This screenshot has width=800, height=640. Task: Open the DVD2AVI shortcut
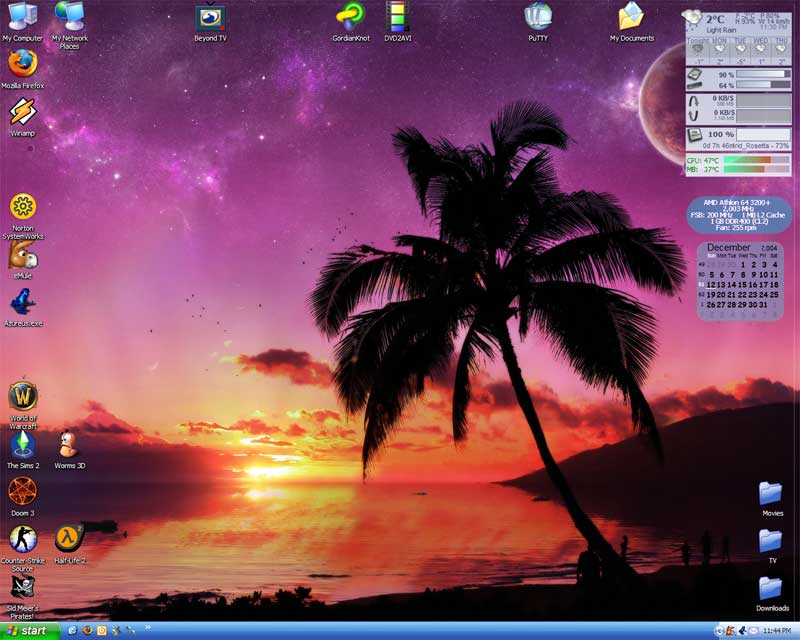point(398,17)
